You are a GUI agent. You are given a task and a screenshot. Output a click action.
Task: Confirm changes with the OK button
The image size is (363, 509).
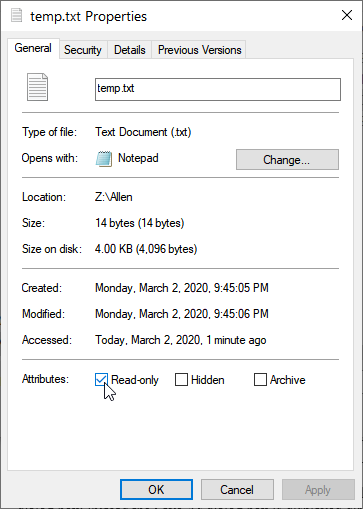click(x=156, y=490)
